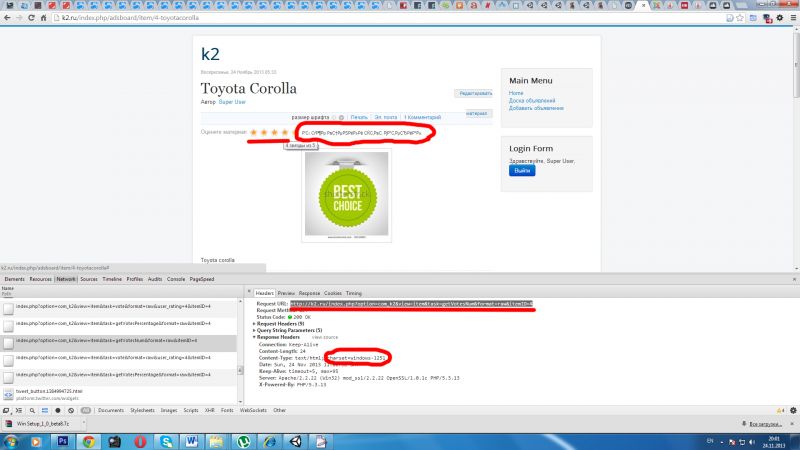The image size is (800, 450).
Task: Open Opera from the taskbar
Action: click(x=140, y=441)
